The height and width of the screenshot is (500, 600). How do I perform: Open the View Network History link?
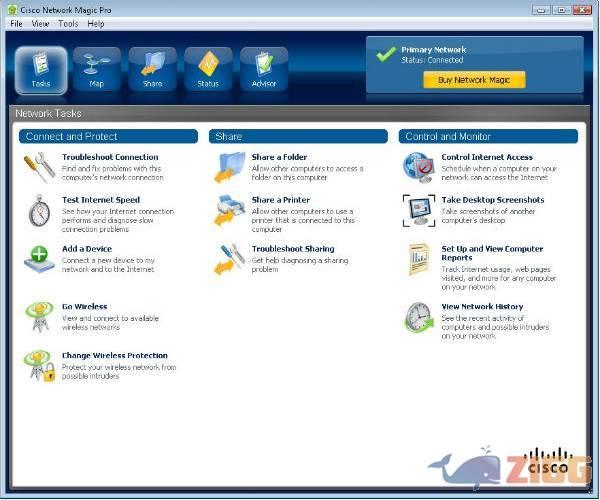point(483,307)
